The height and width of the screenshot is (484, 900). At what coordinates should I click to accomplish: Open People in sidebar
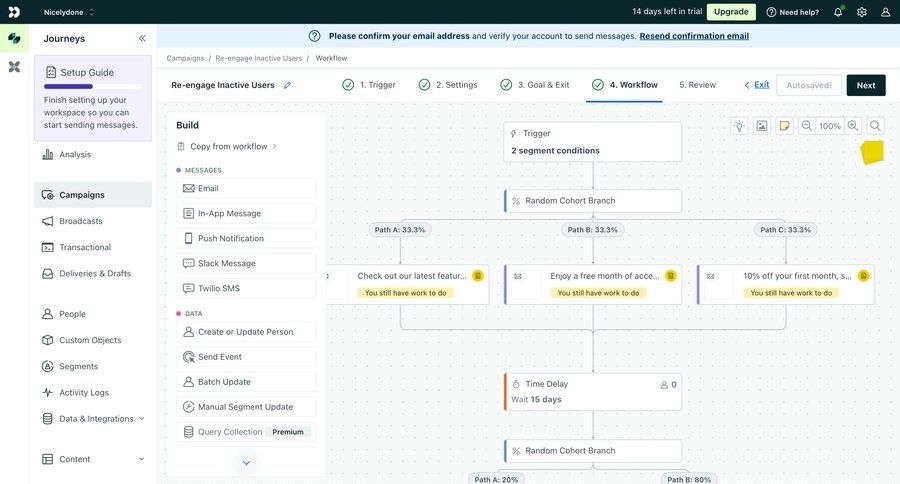click(93, 314)
